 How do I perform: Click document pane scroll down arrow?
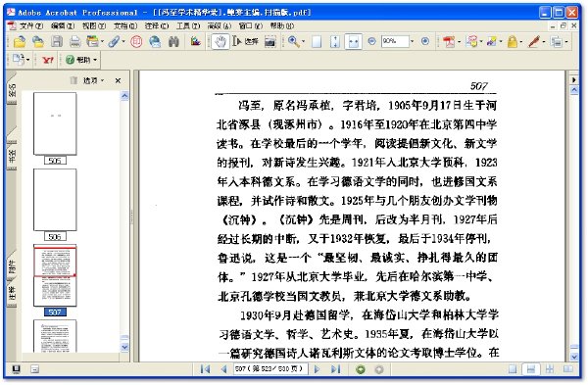pyautogui.click(x=574, y=357)
